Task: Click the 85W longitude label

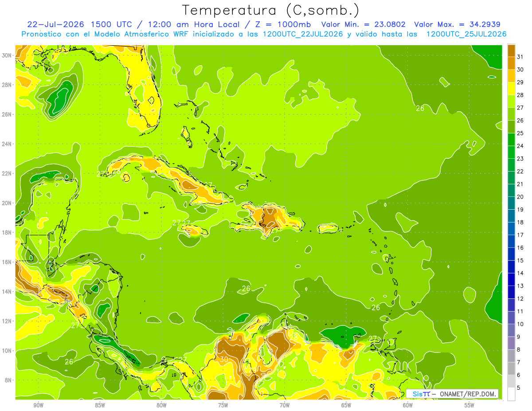Action: (100, 406)
